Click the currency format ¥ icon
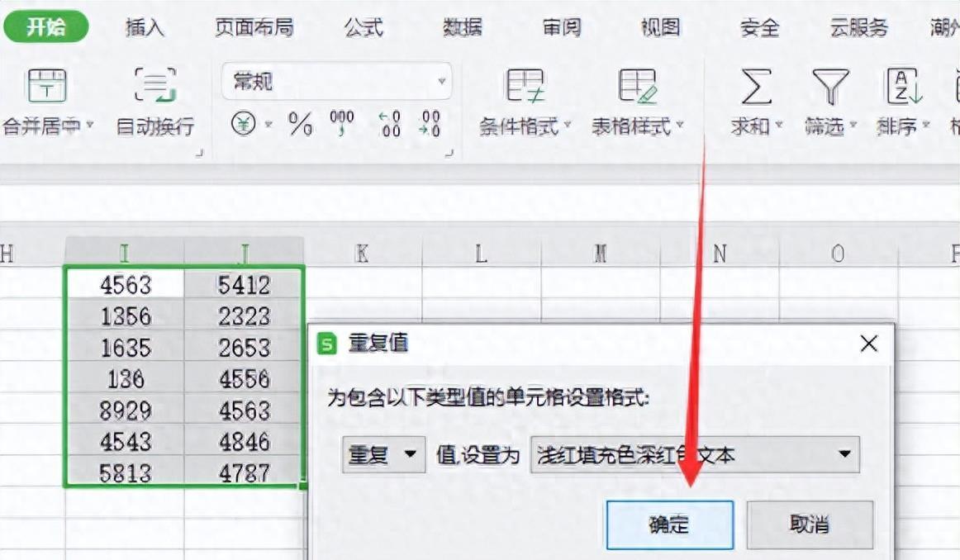Viewport: 960px width, 560px height. click(x=242, y=124)
